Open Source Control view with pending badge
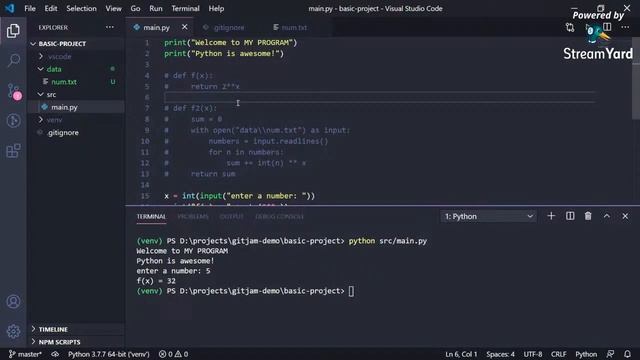This screenshot has width=640, height=360. coord(13,91)
